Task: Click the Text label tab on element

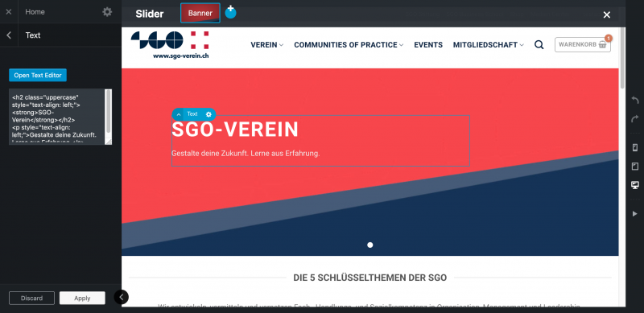Action: [192, 114]
